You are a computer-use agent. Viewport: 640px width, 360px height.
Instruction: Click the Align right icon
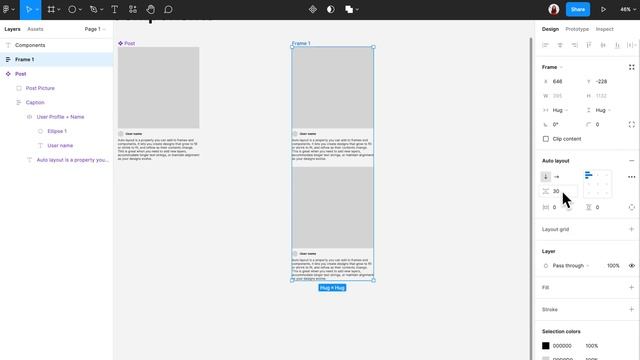[x=574, y=45]
